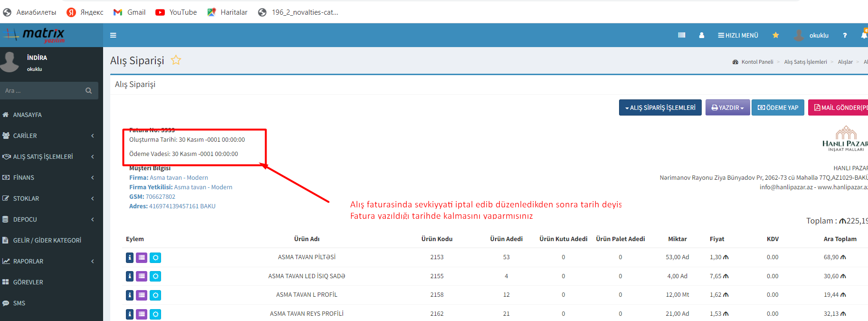Click info icon for ASMA TAVAN PİLTƏSİ row
This screenshot has width=868, height=321.
[x=130, y=258]
